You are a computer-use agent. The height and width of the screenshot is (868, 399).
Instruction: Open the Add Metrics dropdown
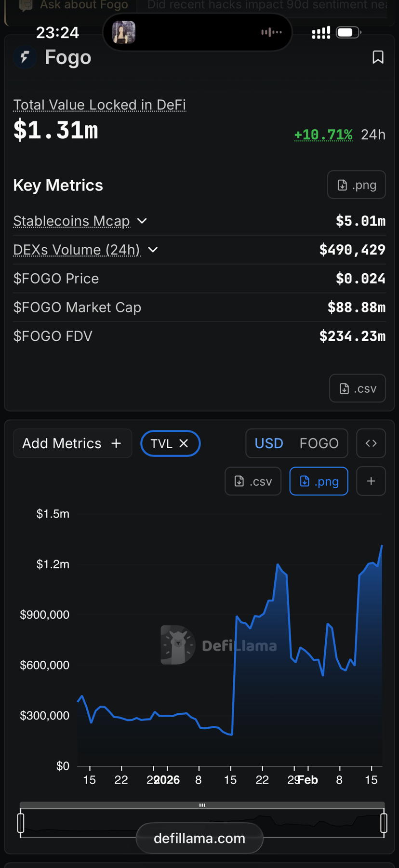point(72,443)
